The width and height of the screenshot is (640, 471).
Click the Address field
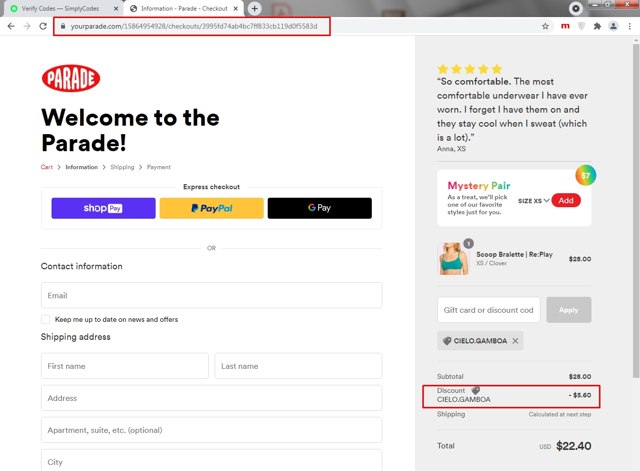[x=211, y=398]
